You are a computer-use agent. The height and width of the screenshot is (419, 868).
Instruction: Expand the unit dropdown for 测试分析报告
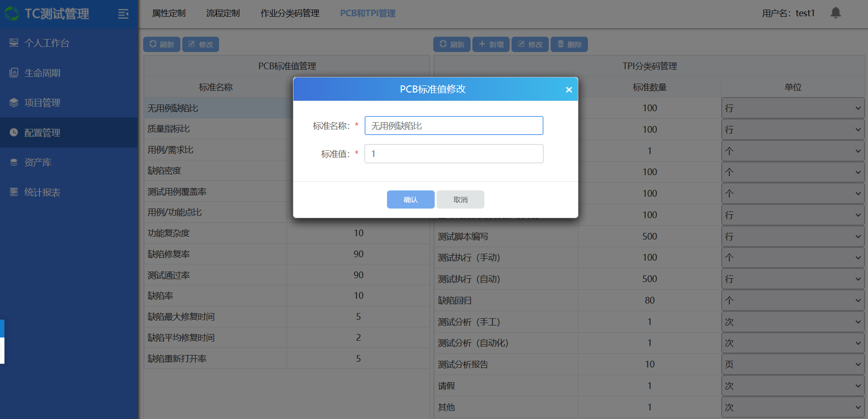point(792,364)
